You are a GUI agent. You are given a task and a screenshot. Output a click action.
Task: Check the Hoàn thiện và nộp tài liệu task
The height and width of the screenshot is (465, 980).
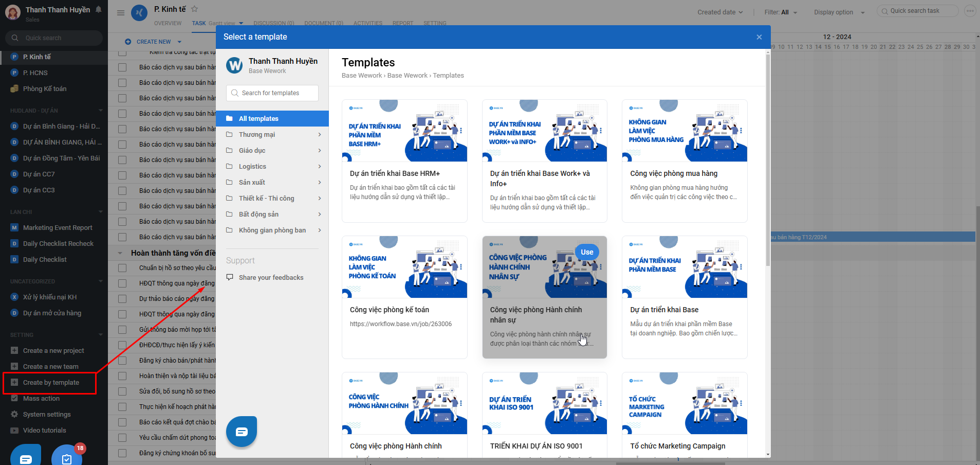122,376
